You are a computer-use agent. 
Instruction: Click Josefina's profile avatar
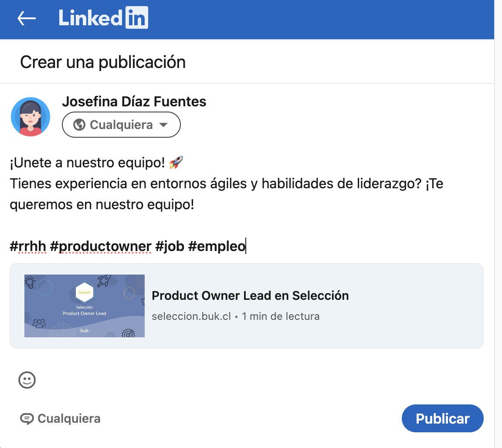pyautogui.click(x=31, y=117)
